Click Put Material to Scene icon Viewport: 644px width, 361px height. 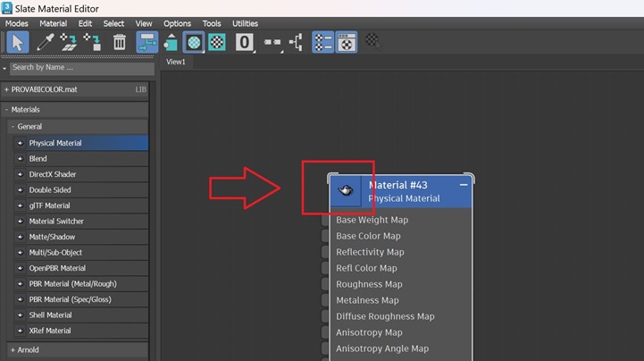click(69, 42)
